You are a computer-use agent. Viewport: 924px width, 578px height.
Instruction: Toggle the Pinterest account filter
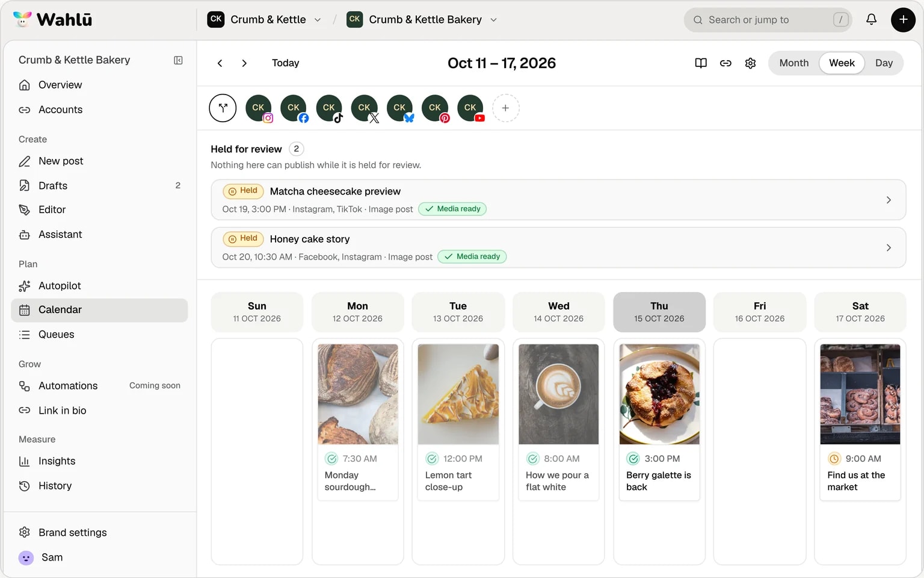(436, 108)
